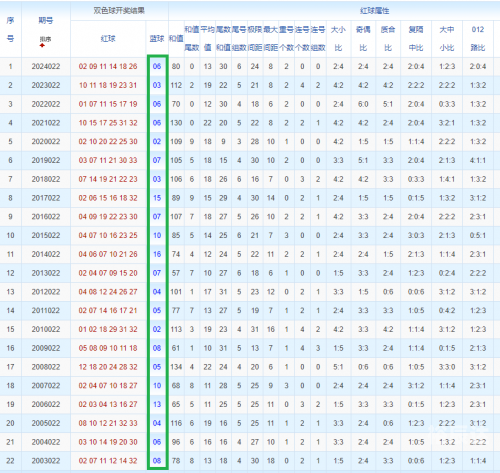Select issue number 2020022
The image size is (500, 473).
coord(46,142)
